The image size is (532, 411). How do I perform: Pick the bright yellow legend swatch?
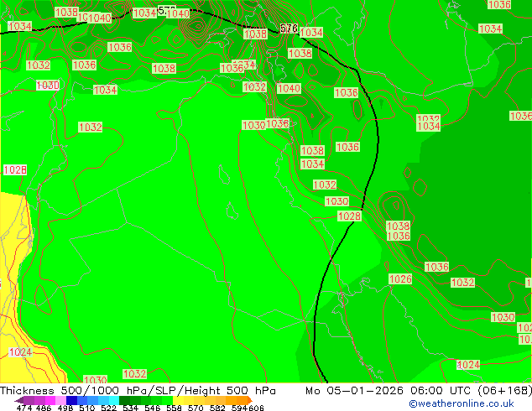(x=178, y=400)
